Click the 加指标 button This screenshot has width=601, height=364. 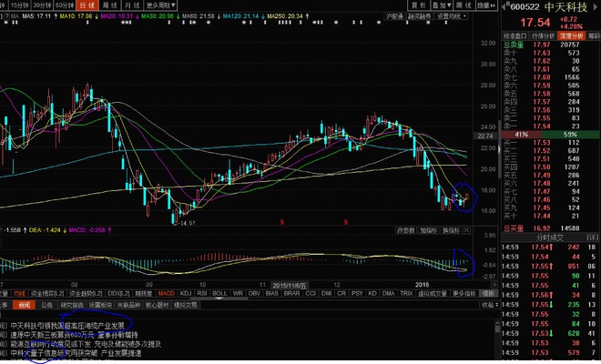[x=428, y=230]
